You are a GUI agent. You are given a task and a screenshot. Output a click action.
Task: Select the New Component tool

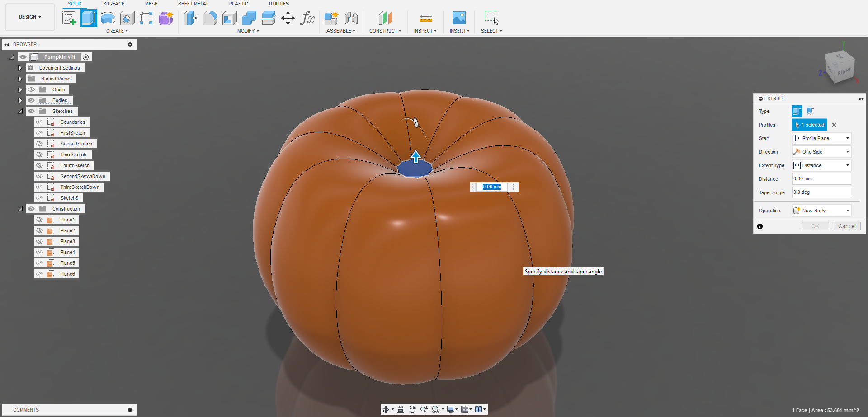tap(331, 18)
